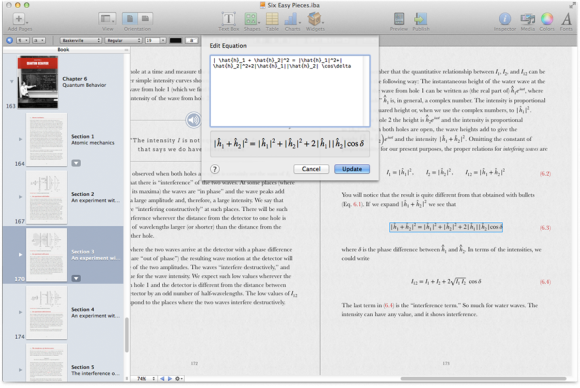
Task: Open the black text color swatch
Action: point(175,40)
